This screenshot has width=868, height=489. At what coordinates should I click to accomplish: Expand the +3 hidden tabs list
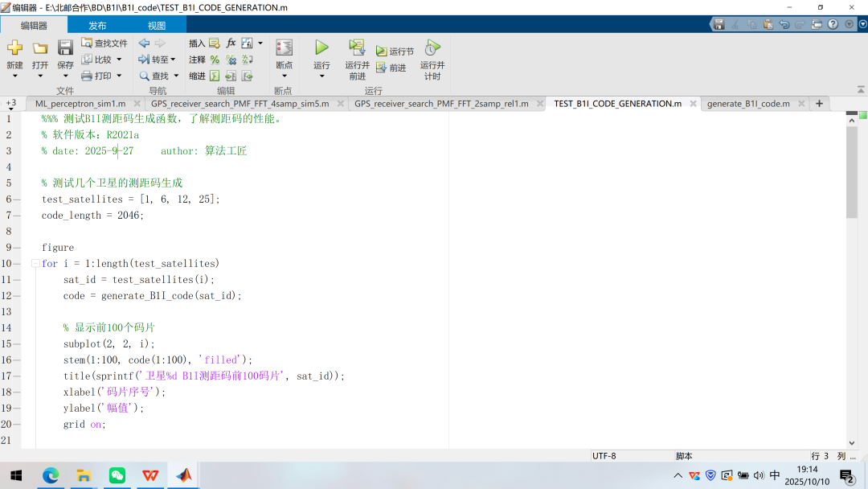point(11,104)
